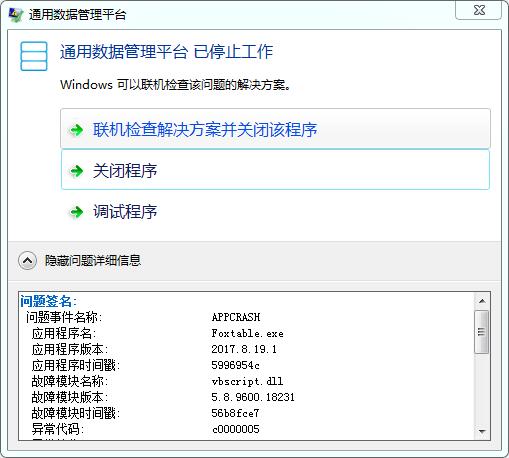Viewport: 509px width, 458px height.
Task: Click the APPCRASH event name value
Action: [236, 317]
